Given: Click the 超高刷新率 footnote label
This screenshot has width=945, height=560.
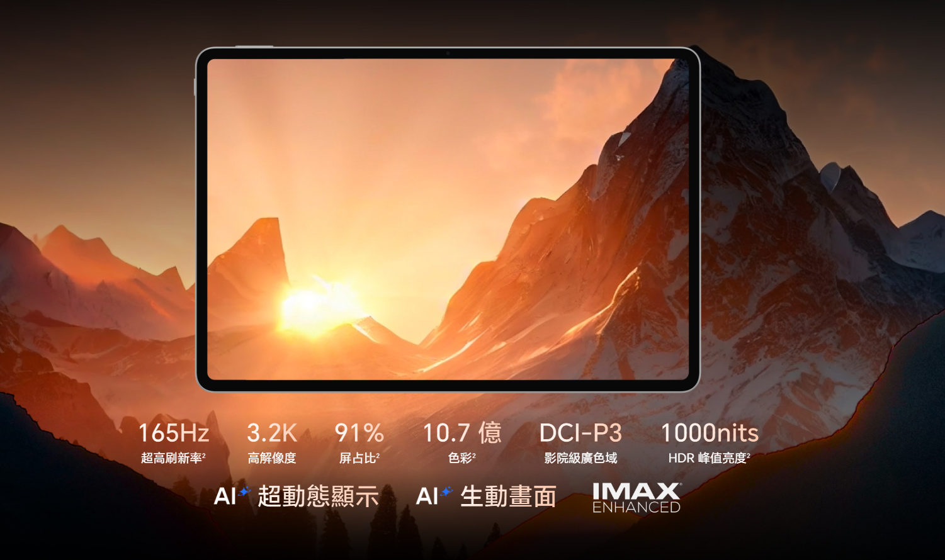Looking at the screenshot, I should pos(173,458).
